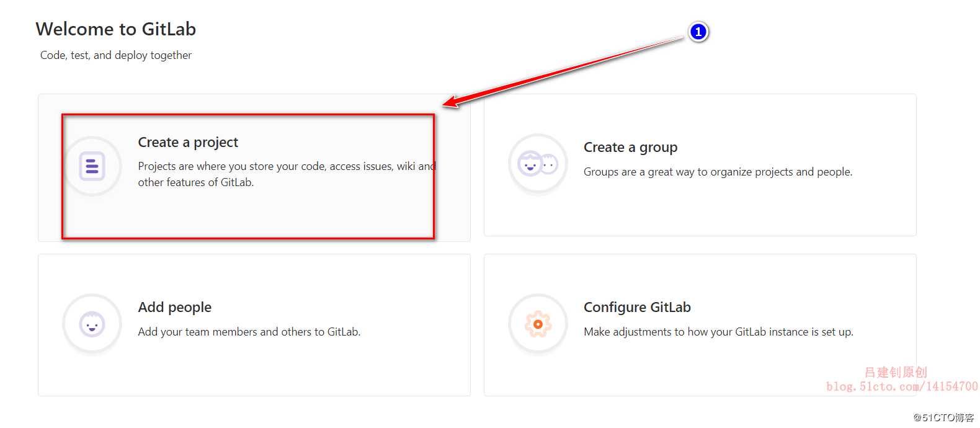Click 'Add your team members and others' text
This screenshot has height=428, width=980.
(249, 332)
